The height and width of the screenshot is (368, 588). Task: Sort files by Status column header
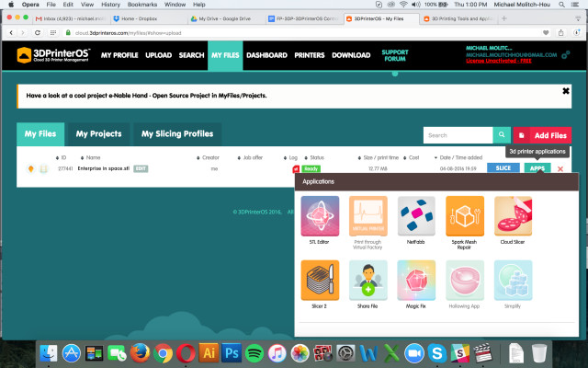[317, 157]
